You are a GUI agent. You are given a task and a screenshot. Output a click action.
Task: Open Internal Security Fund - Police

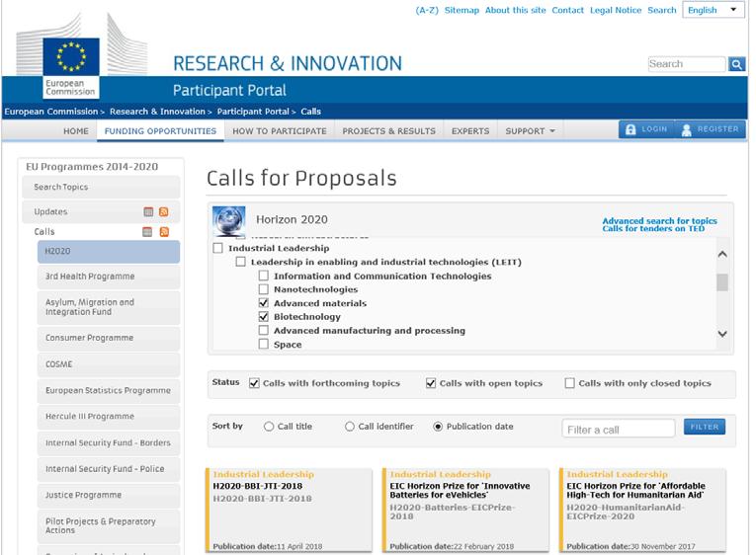(109, 469)
